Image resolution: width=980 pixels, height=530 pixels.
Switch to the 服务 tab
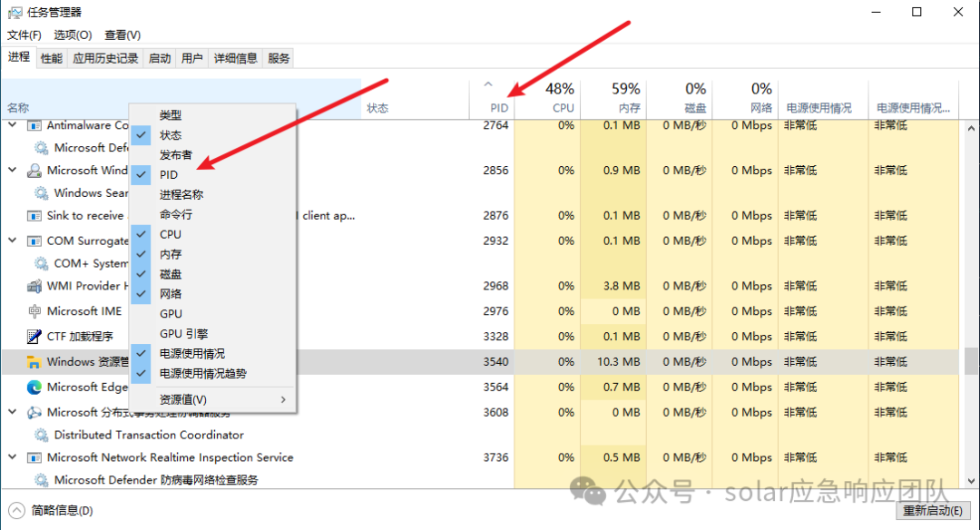[x=279, y=59]
